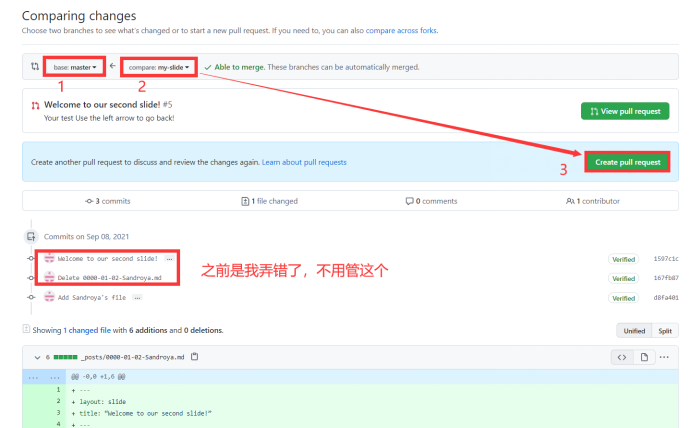Click Verified badge for commit 167fb87
This screenshot has height=428, width=692.
[623, 279]
